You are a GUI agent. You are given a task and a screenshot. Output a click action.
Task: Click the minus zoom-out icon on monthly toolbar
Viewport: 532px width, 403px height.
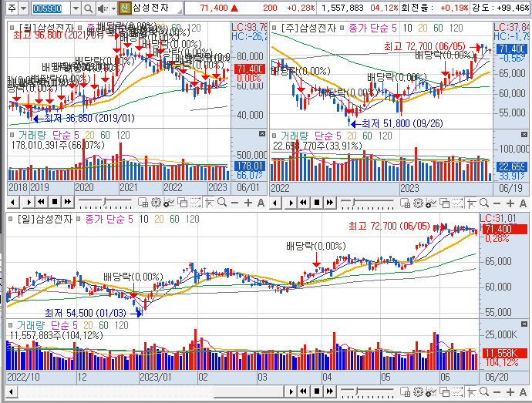[235, 203]
